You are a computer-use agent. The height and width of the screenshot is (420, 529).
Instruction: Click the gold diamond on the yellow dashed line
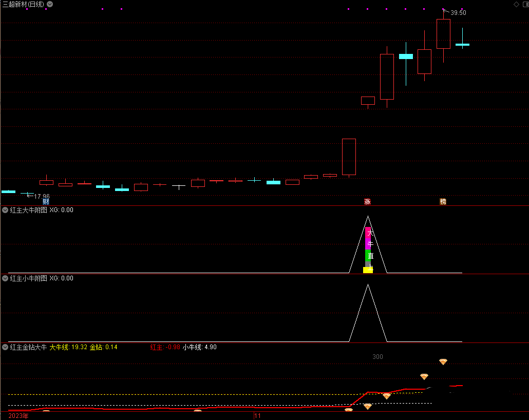tap(386, 396)
